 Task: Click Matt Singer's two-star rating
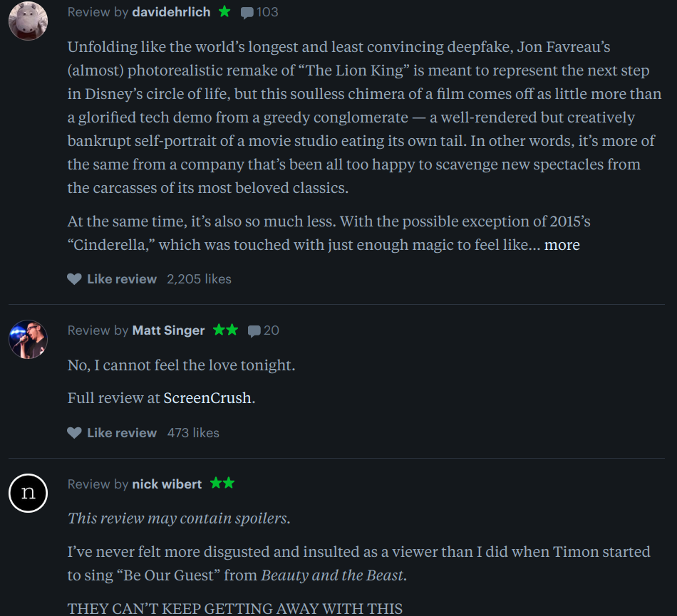226,330
